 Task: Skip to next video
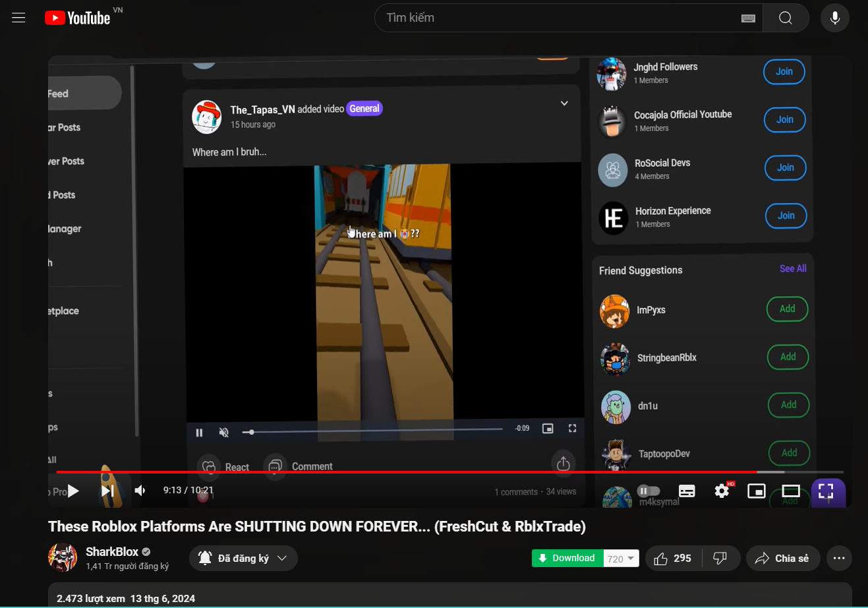pyautogui.click(x=108, y=491)
